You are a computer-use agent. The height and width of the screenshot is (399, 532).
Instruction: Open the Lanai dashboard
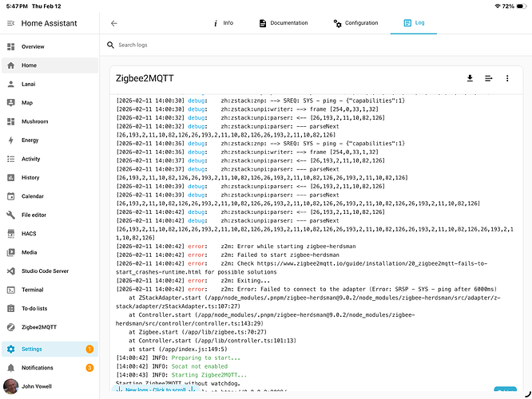click(50, 84)
